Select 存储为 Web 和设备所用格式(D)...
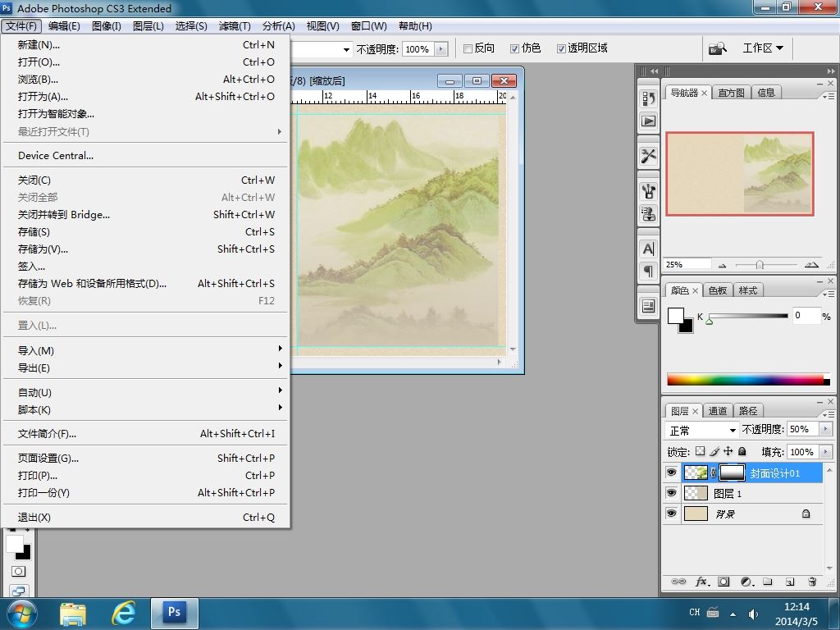This screenshot has height=630, width=840. coord(145,283)
